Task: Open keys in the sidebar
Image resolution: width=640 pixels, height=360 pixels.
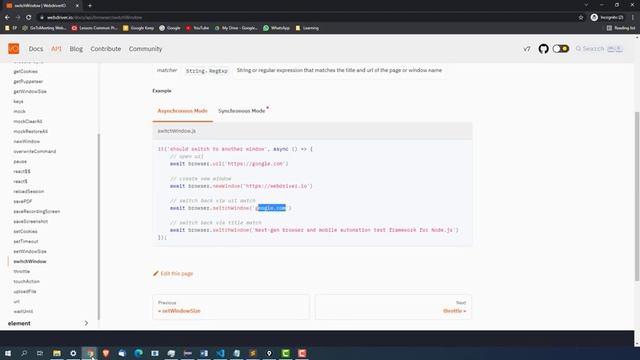Action: point(18,101)
